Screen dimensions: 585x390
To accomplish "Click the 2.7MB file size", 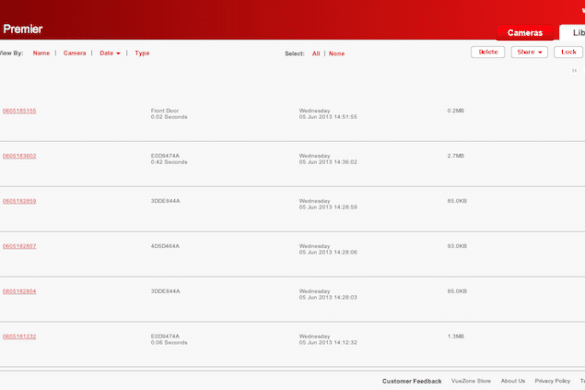I will (x=456, y=156).
